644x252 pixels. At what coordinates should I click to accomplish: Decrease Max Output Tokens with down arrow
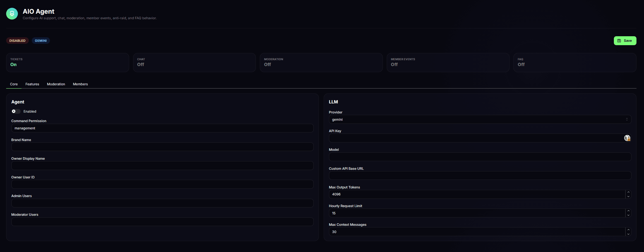(628, 197)
